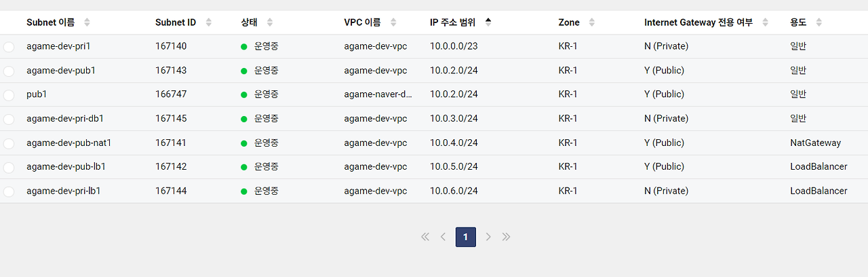Open the agame-dev-pub1 subnet name
This screenshot has width=868, height=277.
click(x=61, y=71)
